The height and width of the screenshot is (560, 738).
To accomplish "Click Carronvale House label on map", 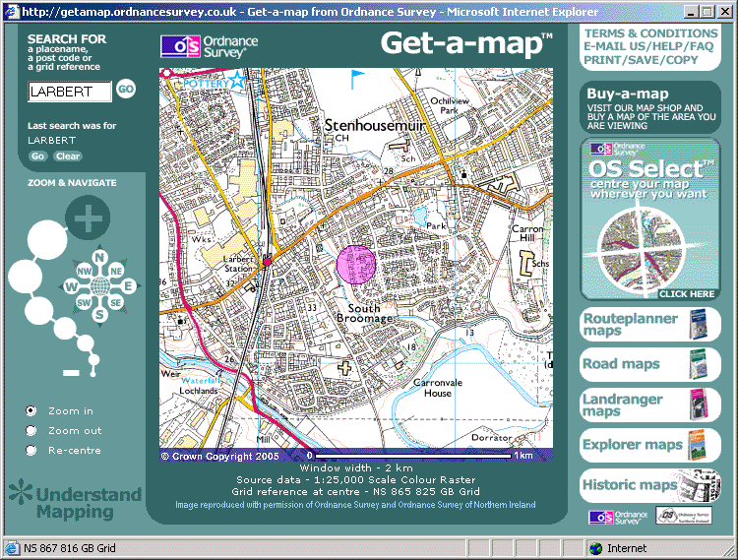I will (438, 388).
